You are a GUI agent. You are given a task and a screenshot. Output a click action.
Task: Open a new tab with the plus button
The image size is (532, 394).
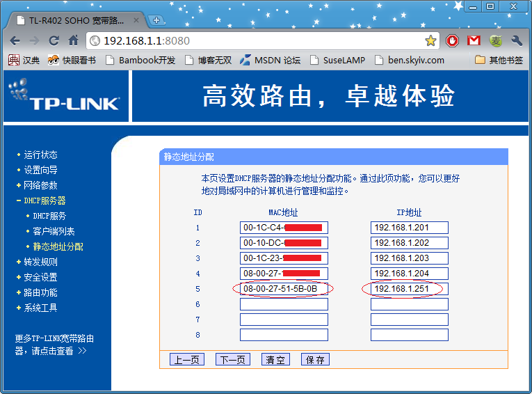(156, 20)
